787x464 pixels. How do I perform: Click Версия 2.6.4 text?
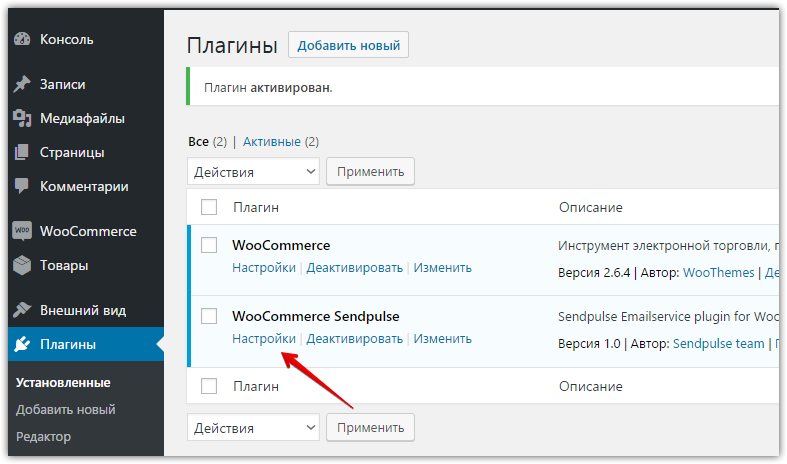point(594,273)
